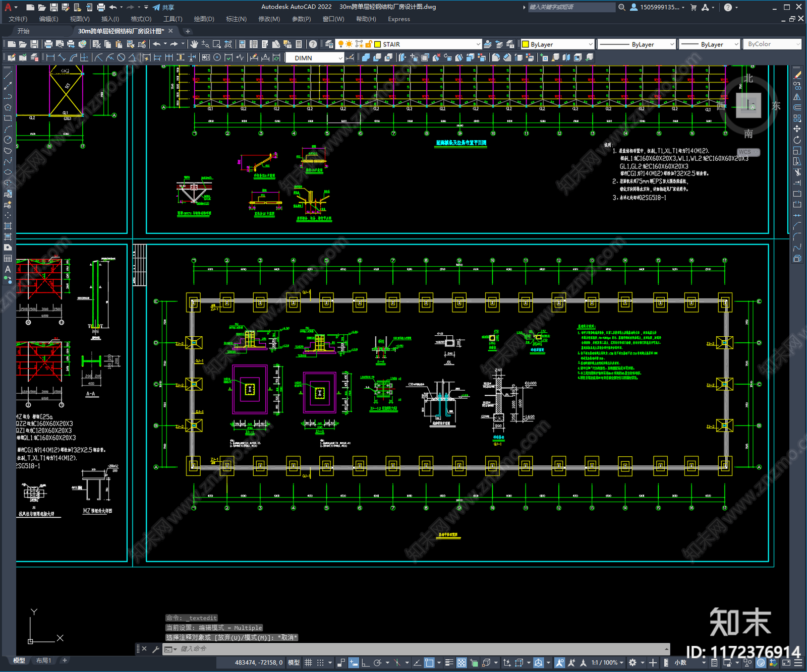
Task: Expand the STAIR layer dropdown
Action: click(478, 44)
